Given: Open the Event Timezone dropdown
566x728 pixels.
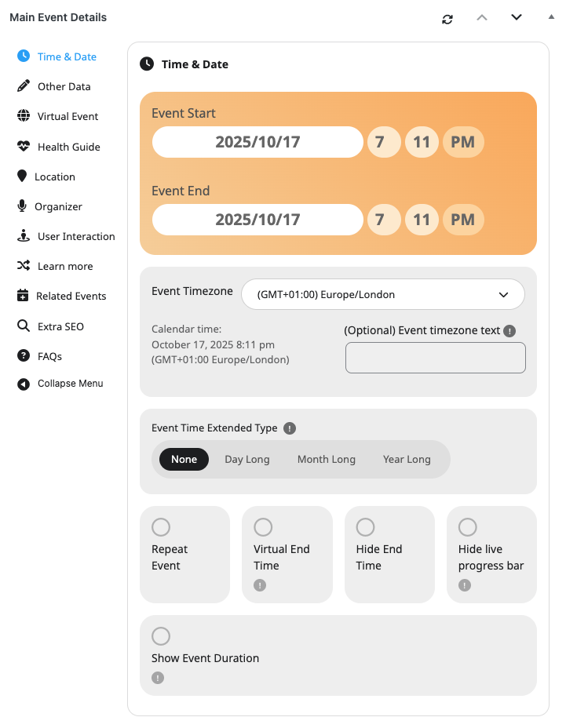Looking at the screenshot, I should point(382,295).
